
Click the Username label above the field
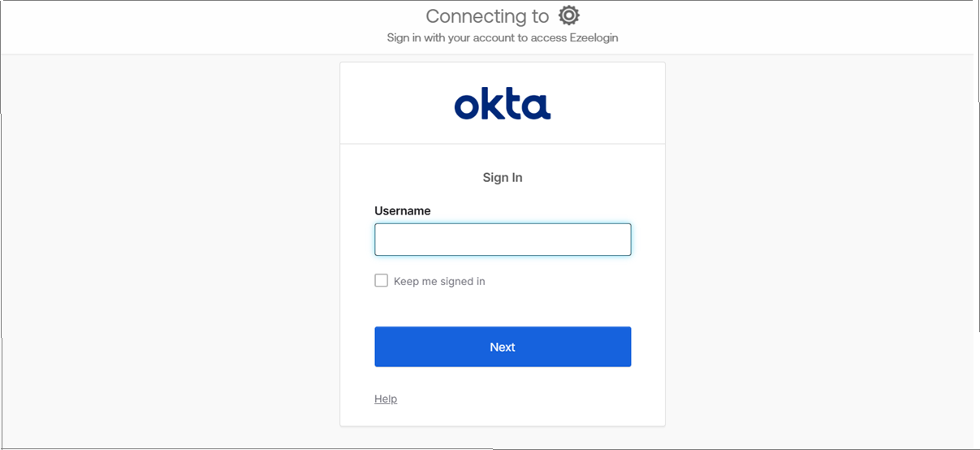[x=403, y=210]
